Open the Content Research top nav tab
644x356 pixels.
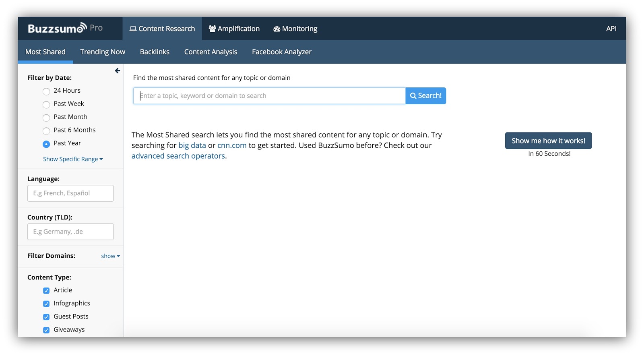[x=162, y=29]
